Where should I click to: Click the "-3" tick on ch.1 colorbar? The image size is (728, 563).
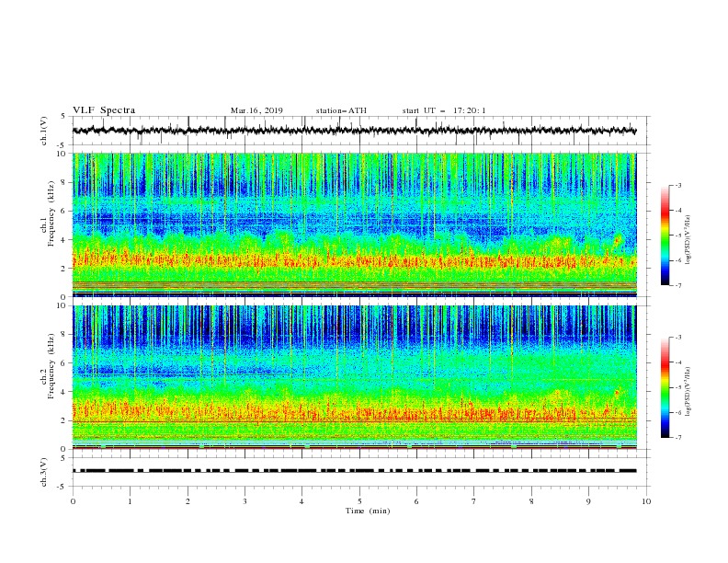tap(678, 186)
